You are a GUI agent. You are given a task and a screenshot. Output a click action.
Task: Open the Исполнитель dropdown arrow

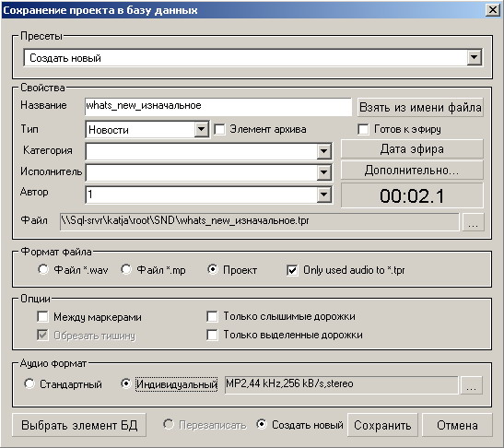[x=323, y=172]
